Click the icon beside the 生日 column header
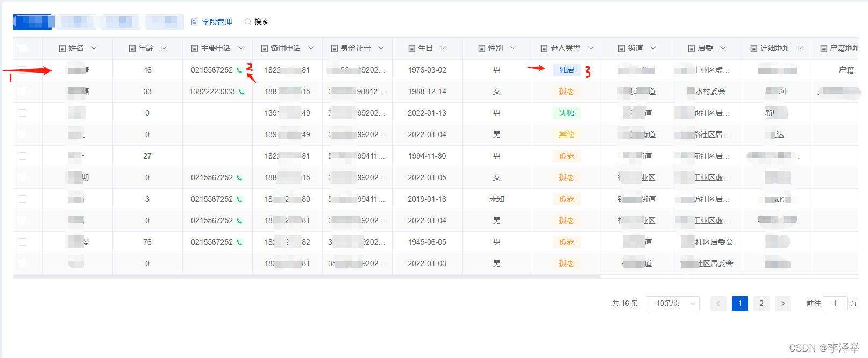 click(x=411, y=48)
